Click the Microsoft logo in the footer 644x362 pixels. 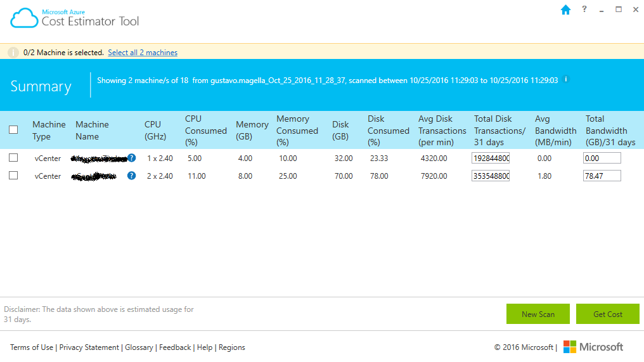pyautogui.click(x=593, y=347)
